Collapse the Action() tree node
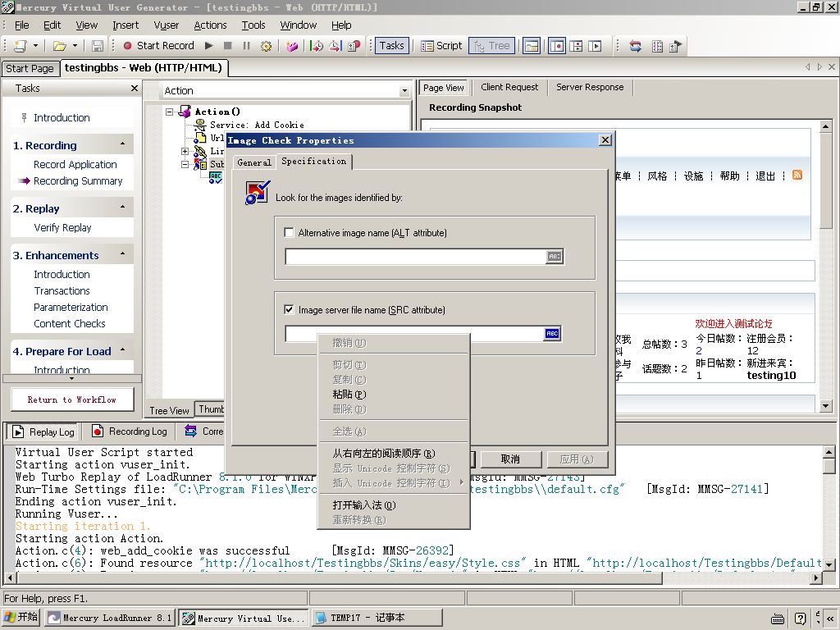This screenshot has height=630, width=840. tap(170, 112)
